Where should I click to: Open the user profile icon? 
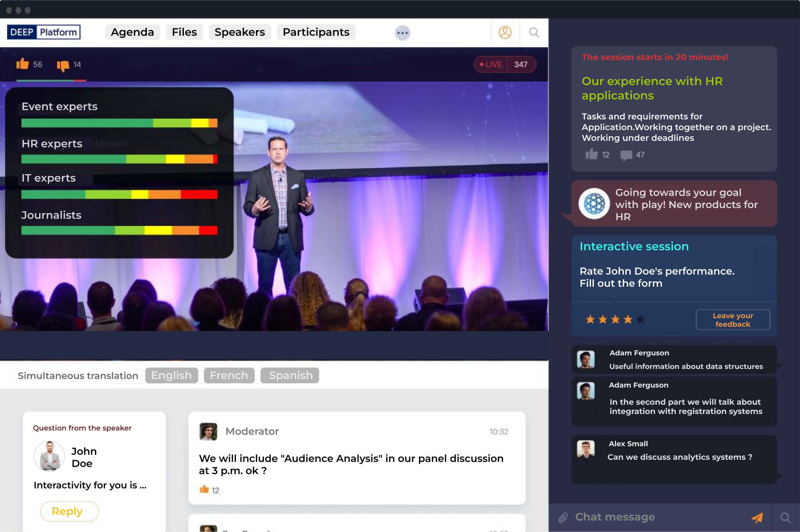505,33
